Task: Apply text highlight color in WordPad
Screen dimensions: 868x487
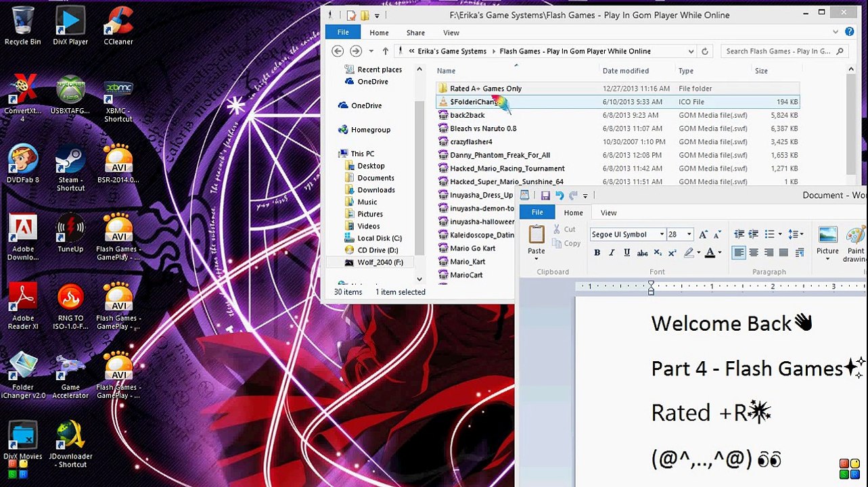Action: pyautogui.click(x=689, y=253)
